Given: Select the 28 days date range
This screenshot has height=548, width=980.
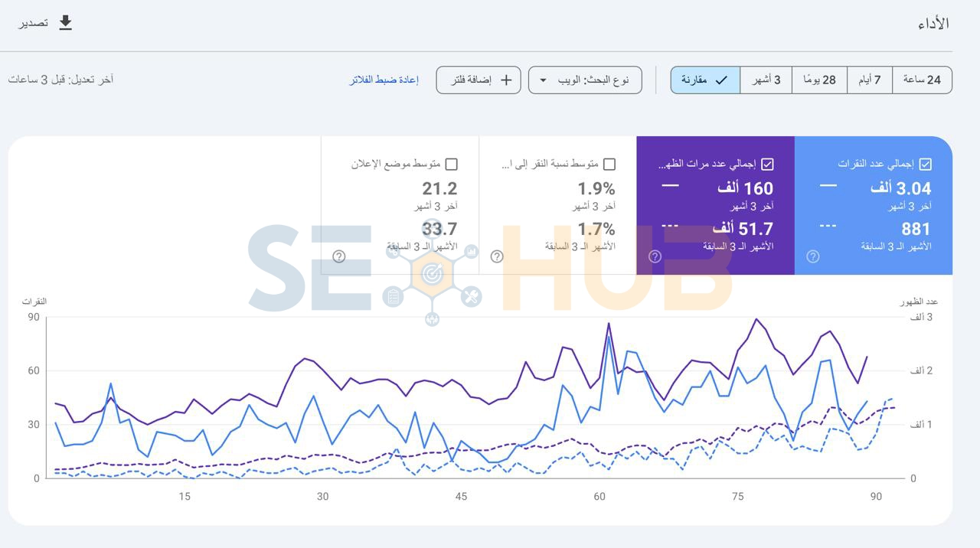Looking at the screenshot, I should coord(819,80).
